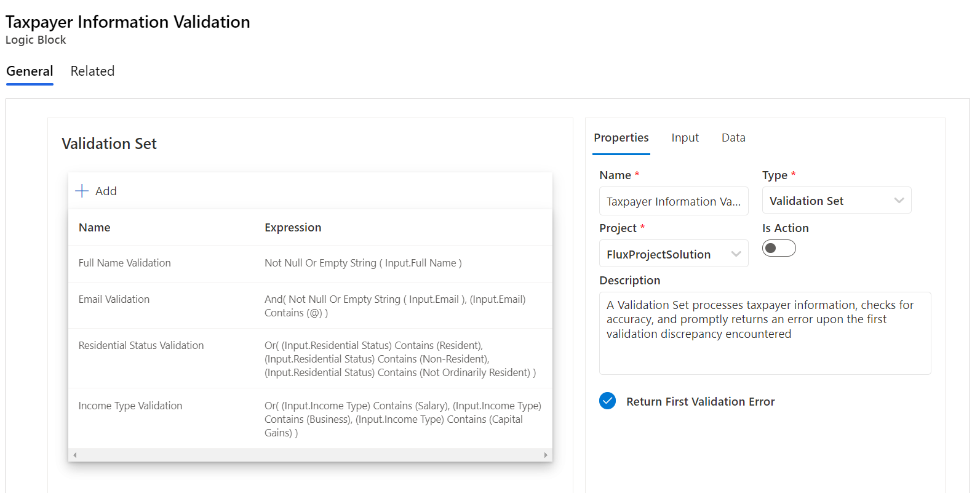Click the Return First Validation Error label
980x493 pixels.
click(700, 401)
